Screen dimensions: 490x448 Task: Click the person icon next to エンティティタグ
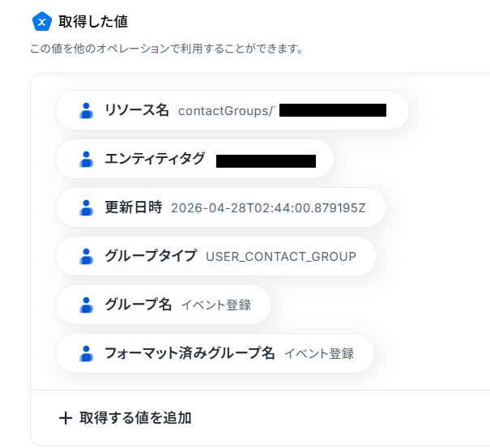tap(86, 159)
